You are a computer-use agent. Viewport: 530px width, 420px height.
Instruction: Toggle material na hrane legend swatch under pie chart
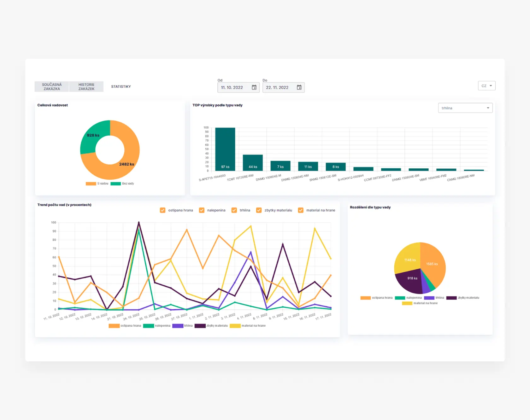point(407,303)
